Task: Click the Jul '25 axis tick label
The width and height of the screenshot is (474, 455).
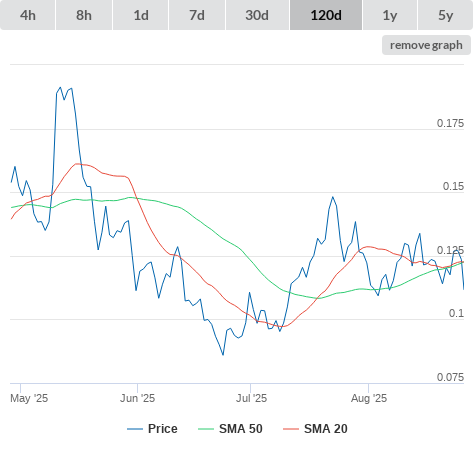Action: click(x=251, y=398)
